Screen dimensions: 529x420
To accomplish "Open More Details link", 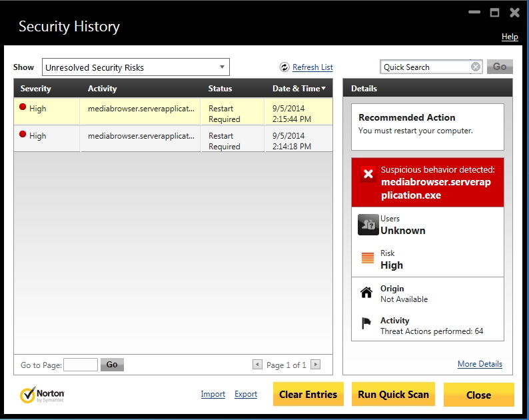I will pos(480,364).
